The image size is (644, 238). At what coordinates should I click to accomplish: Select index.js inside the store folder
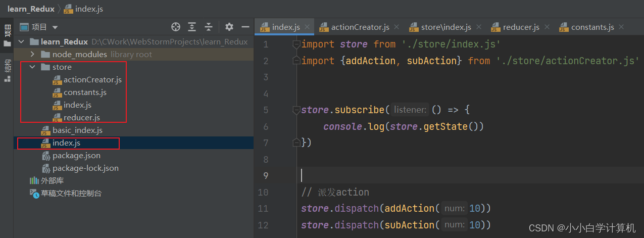[x=77, y=105]
